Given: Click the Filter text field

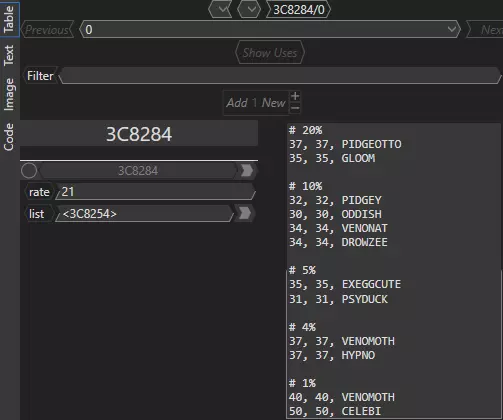Looking at the screenshot, I should [x=280, y=76].
